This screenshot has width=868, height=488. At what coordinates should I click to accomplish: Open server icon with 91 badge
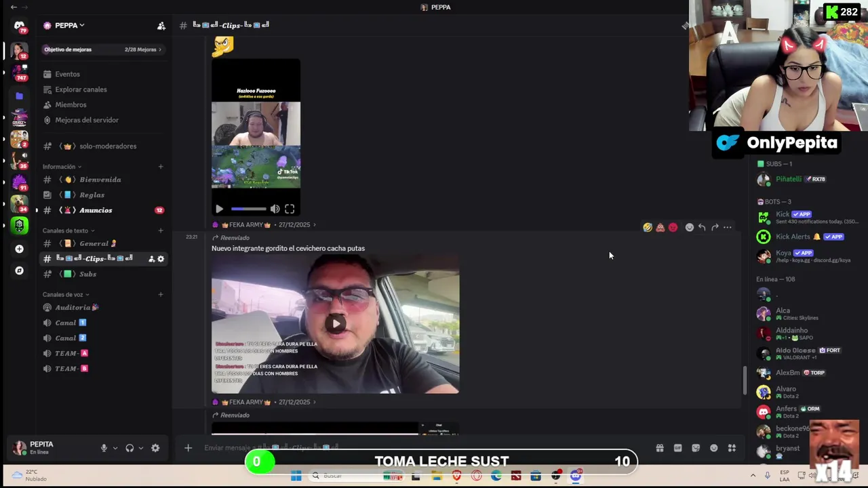pos(19,182)
